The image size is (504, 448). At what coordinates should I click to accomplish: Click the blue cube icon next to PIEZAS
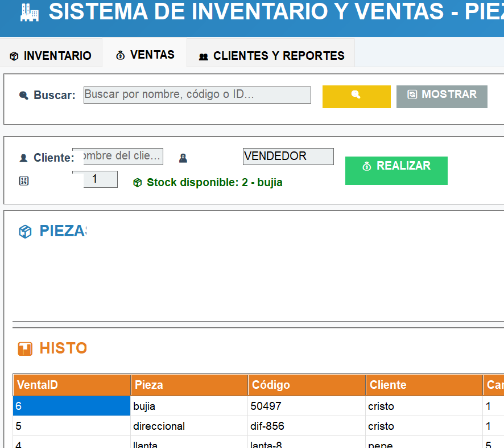(x=25, y=232)
